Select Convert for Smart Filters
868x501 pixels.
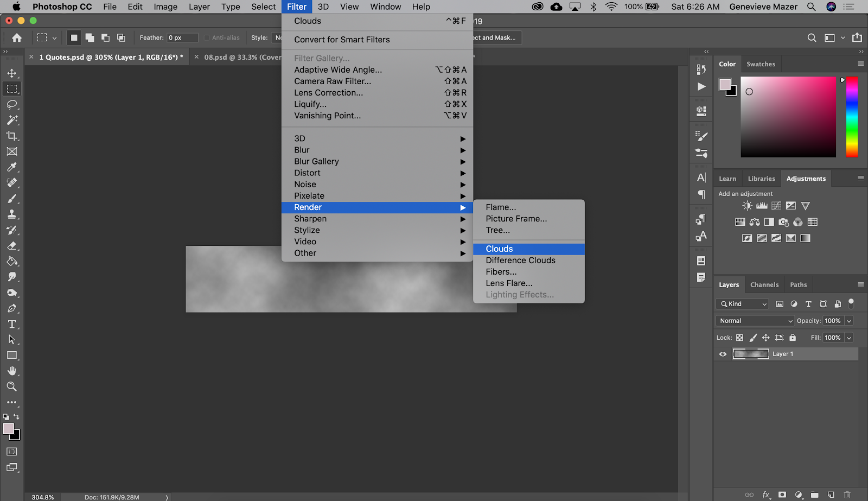377,40
